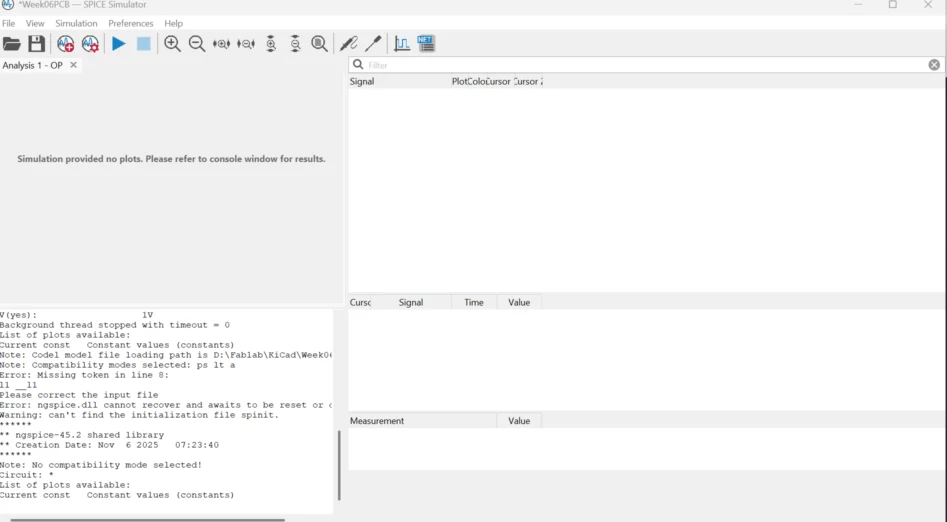The height and width of the screenshot is (522, 947).
Task: Zoom in vertically icon
Action: (x=271, y=44)
